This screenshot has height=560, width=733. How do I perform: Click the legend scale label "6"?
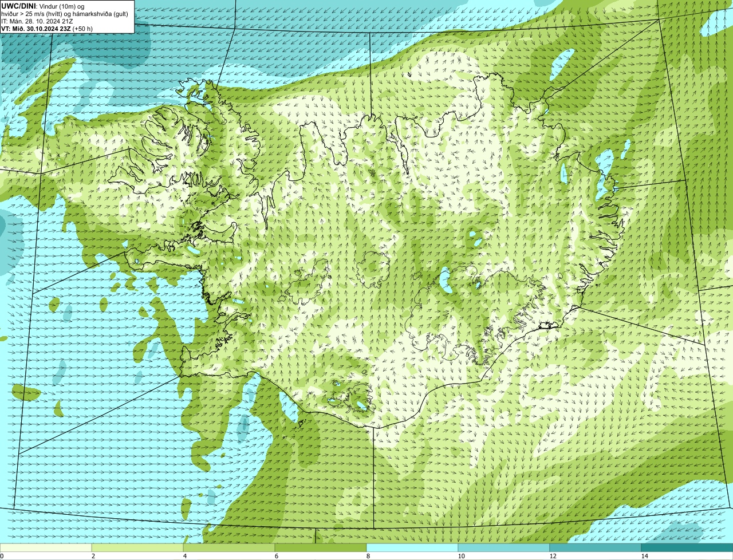click(276, 556)
